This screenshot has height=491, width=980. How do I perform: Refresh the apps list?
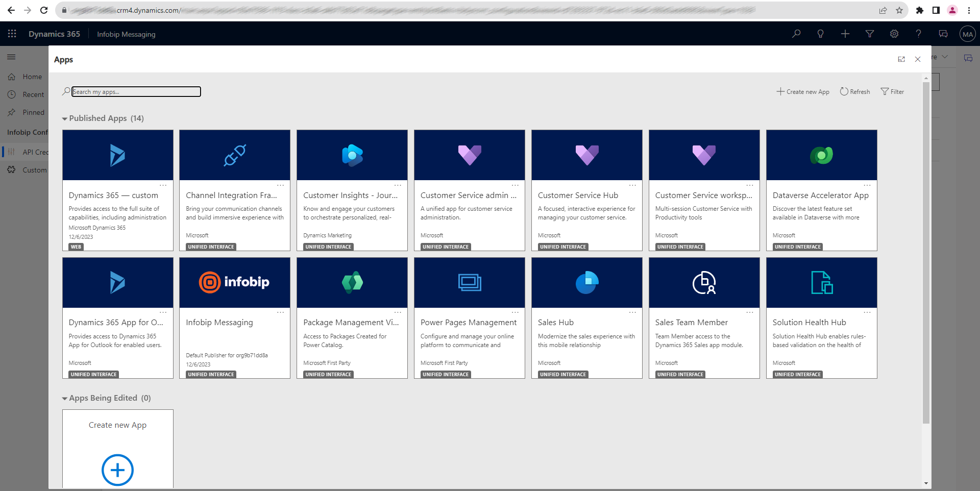point(854,91)
